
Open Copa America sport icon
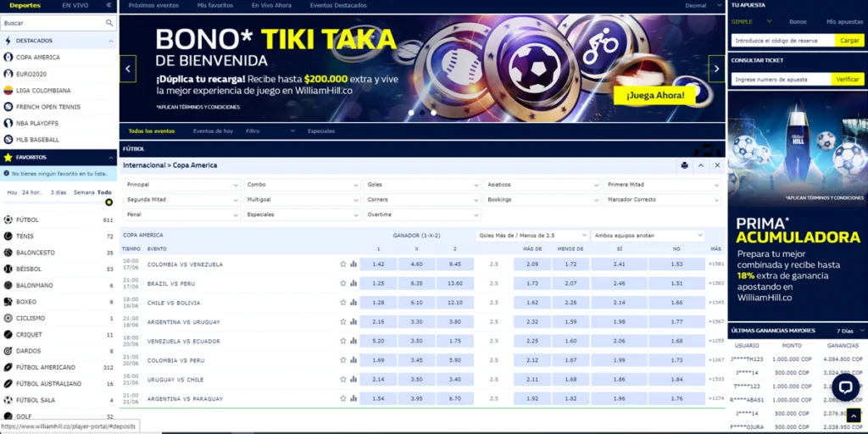point(8,57)
